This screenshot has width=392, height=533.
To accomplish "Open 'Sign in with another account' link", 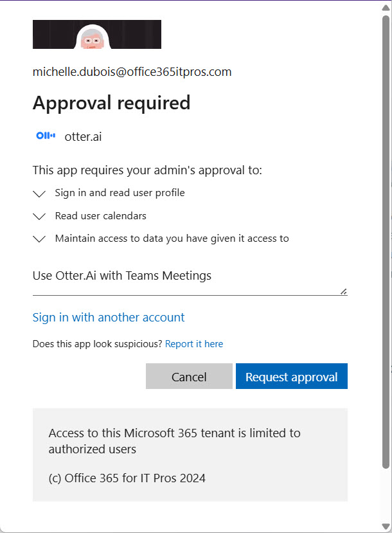I will coord(109,317).
